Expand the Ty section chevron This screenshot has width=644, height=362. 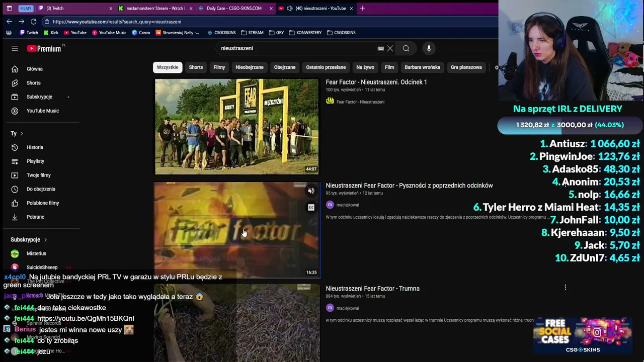pyautogui.click(x=22, y=133)
